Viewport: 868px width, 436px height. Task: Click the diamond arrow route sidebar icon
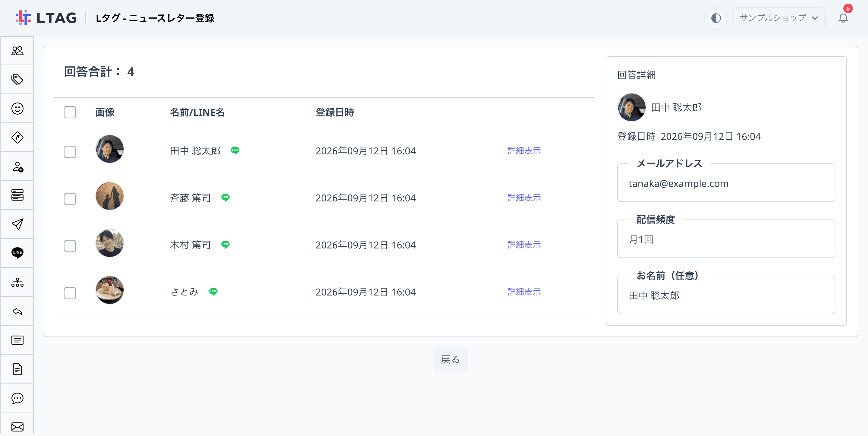[x=17, y=137]
